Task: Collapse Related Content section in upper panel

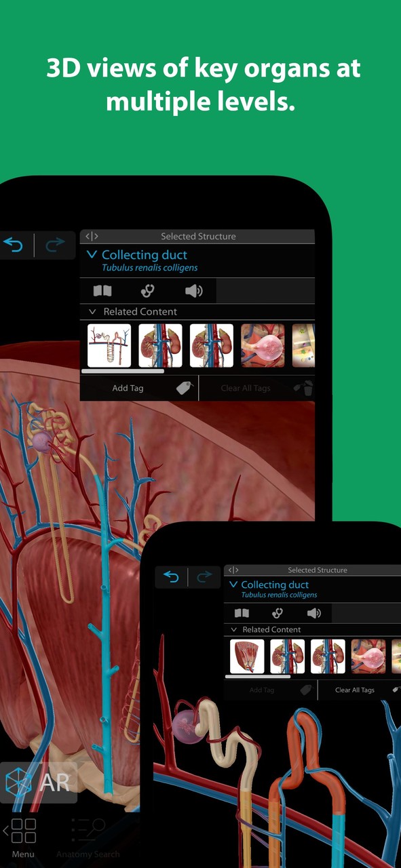Action: 93,312
